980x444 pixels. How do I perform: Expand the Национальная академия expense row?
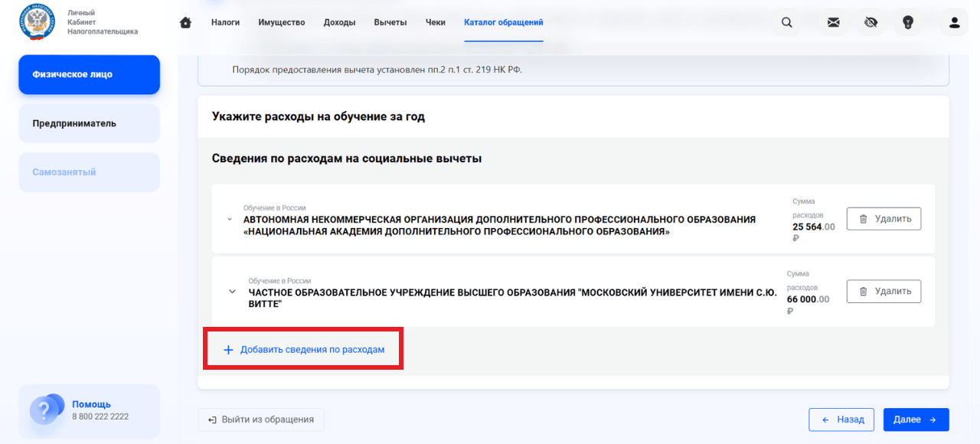(x=229, y=219)
